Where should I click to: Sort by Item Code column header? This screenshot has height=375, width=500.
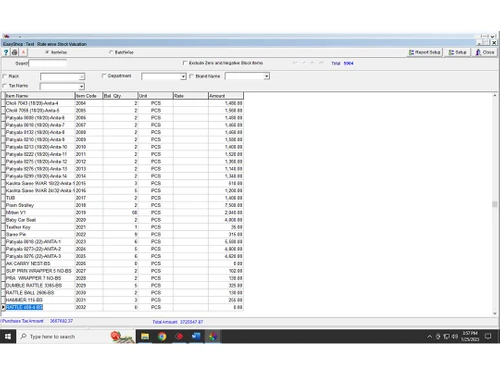coord(89,96)
